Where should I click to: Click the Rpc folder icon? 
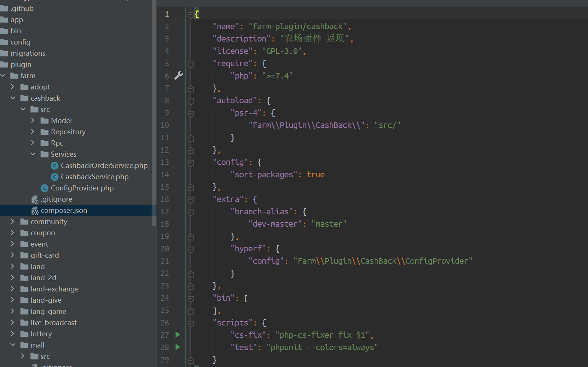(45, 143)
